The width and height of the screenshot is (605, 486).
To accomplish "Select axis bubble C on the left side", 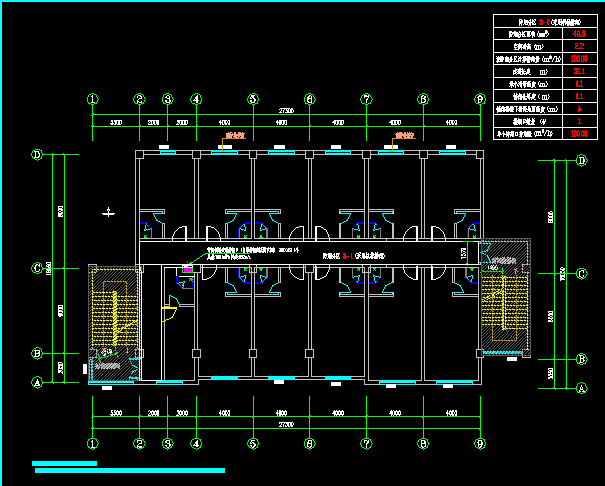I will coord(37,268).
